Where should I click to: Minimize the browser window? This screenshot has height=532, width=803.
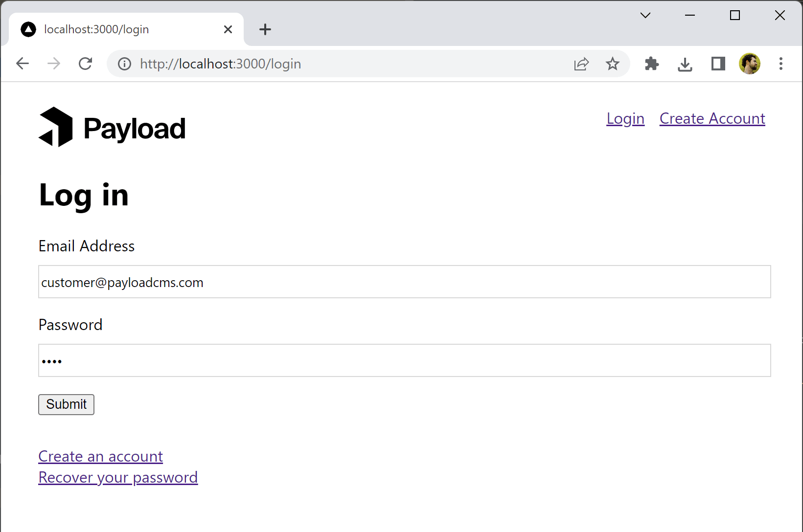coord(690,16)
